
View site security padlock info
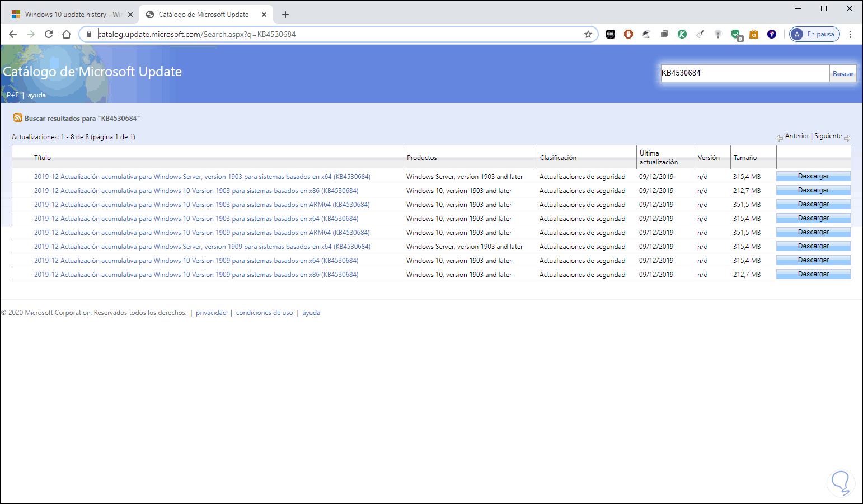(x=88, y=34)
